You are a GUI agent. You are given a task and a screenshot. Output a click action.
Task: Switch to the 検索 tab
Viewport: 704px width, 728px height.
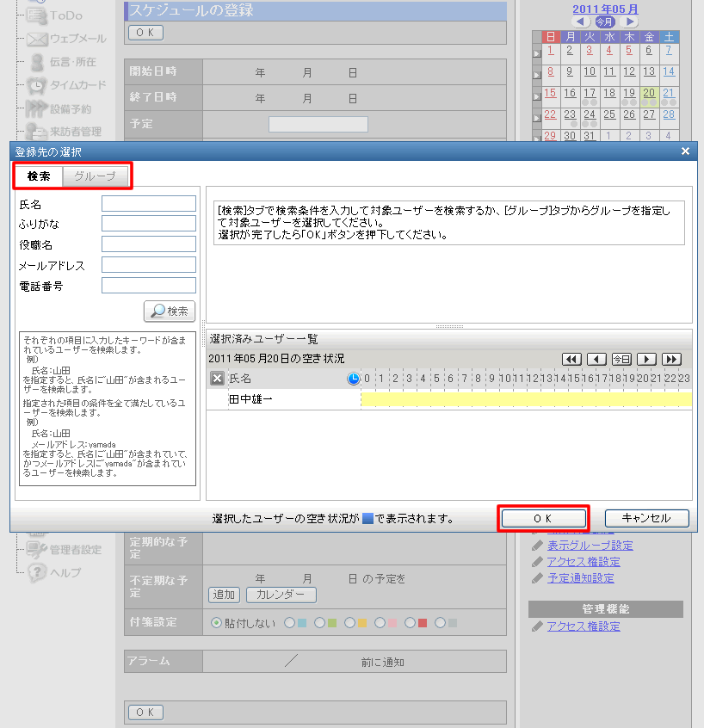[x=39, y=176]
